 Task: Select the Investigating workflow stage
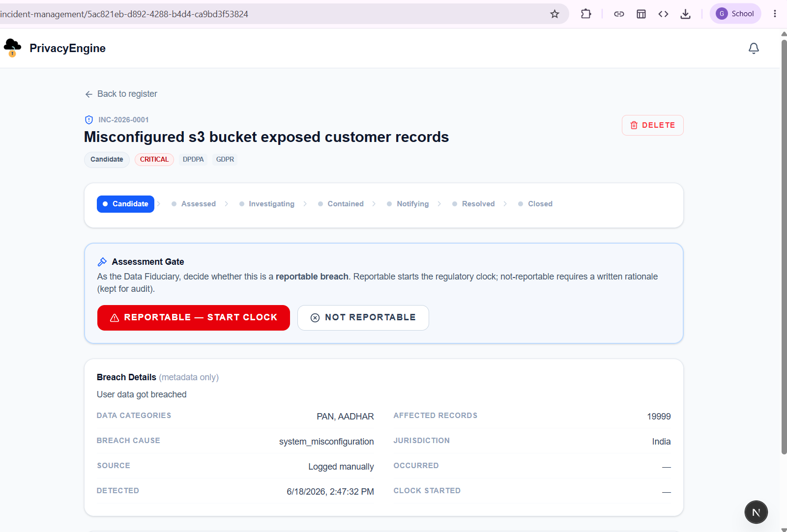click(x=267, y=204)
